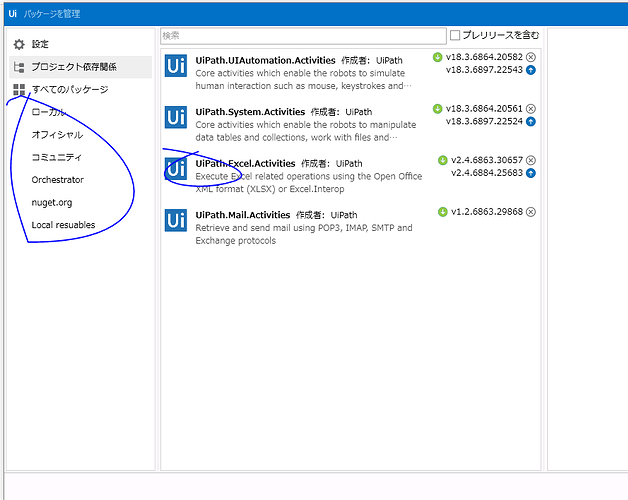Viewport: 628px width, 500px height.
Task: Select the UiPath.Mail.Activities package title
Action: pos(243,215)
